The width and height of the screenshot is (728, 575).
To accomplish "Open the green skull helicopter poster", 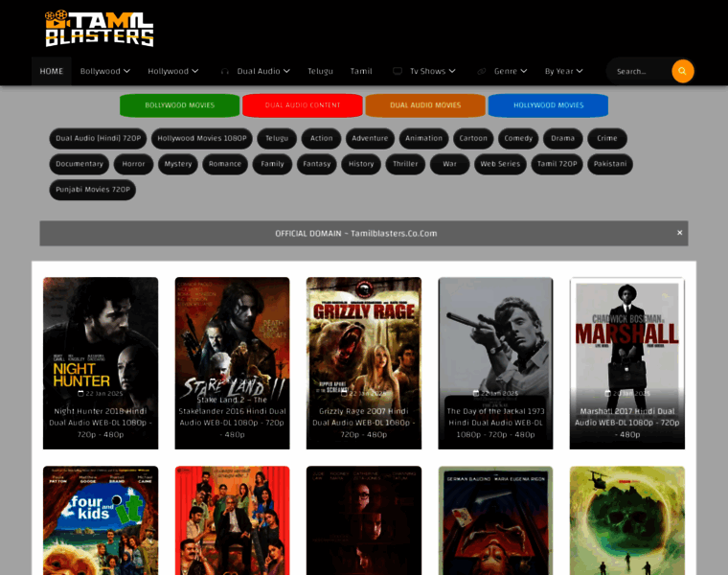I will 627,520.
